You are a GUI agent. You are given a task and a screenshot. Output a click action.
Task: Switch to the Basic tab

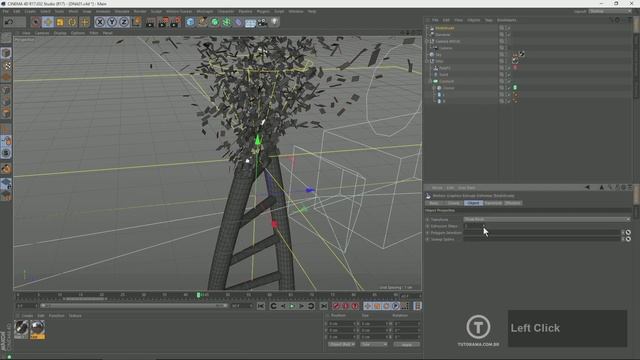tap(434, 203)
